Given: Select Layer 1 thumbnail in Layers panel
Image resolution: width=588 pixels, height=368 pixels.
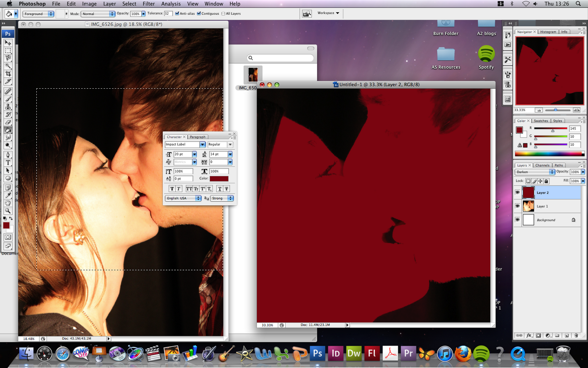Looking at the screenshot, I should pos(528,206).
